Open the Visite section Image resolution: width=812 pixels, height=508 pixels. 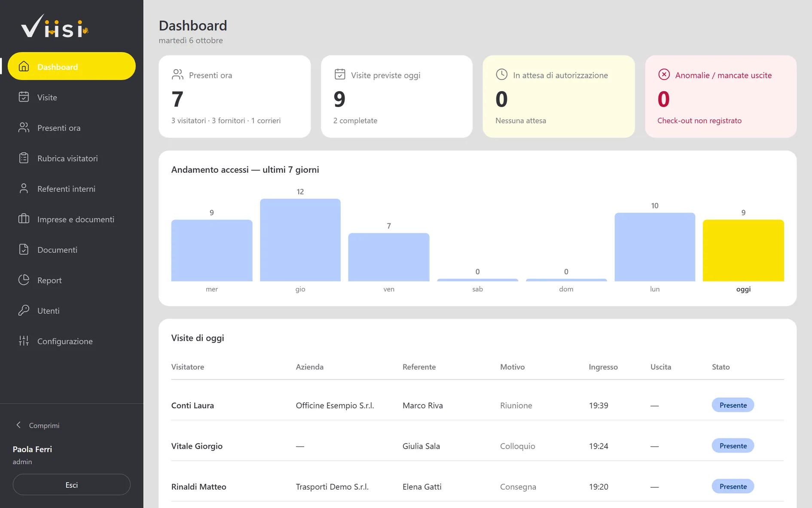(x=72, y=97)
